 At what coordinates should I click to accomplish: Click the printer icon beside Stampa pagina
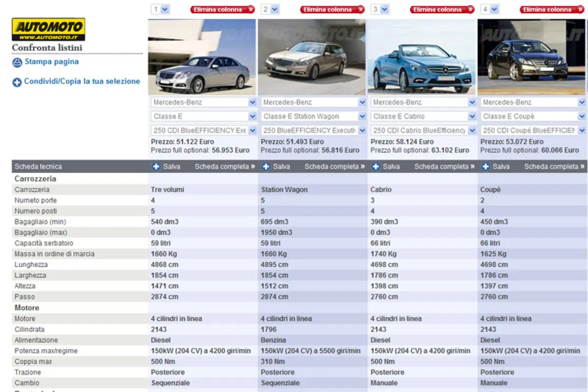(17, 62)
